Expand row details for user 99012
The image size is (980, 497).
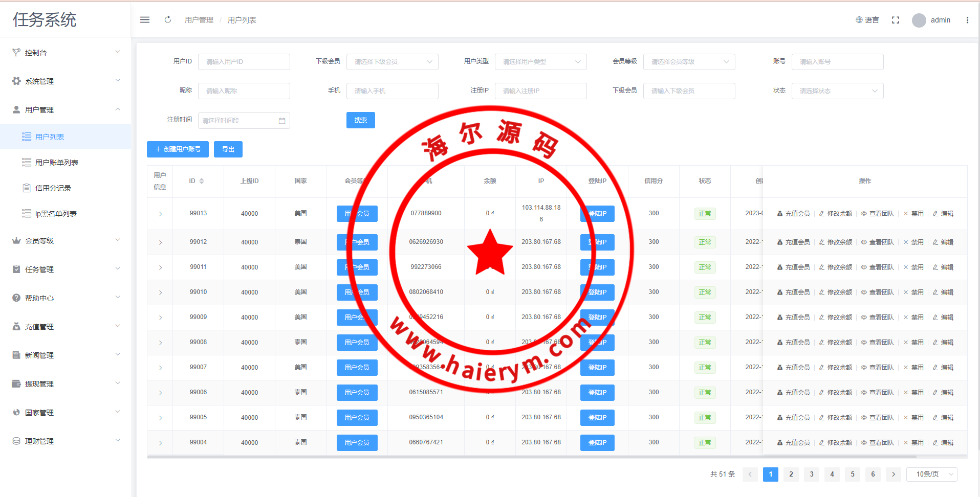[160, 242]
